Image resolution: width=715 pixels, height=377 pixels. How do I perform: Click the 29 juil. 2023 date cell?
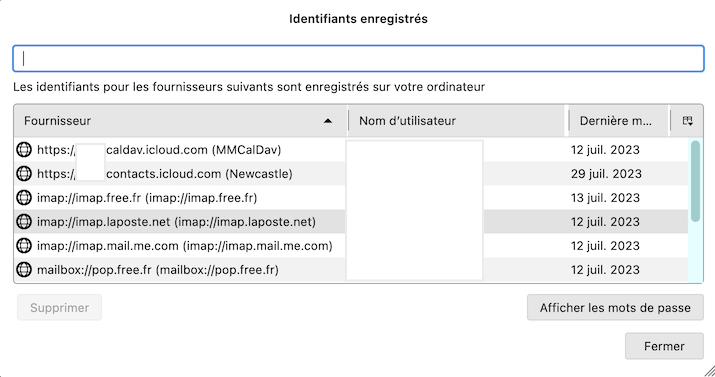pos(606,174)
